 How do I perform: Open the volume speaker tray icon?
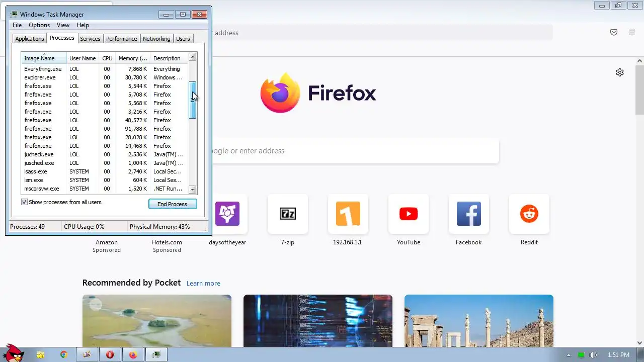tap(593, 355)
